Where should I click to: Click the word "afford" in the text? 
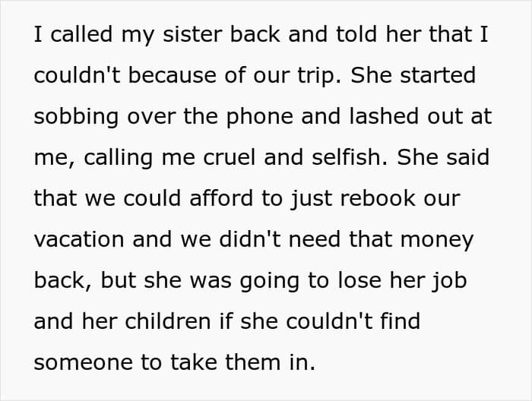click(221, 198)
